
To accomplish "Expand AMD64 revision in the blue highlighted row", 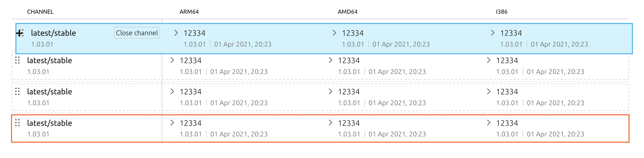I will [334, 33].
